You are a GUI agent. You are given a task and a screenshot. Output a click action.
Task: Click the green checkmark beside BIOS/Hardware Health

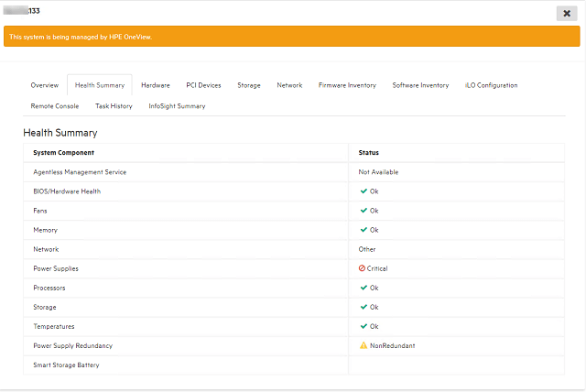(364, 191)
